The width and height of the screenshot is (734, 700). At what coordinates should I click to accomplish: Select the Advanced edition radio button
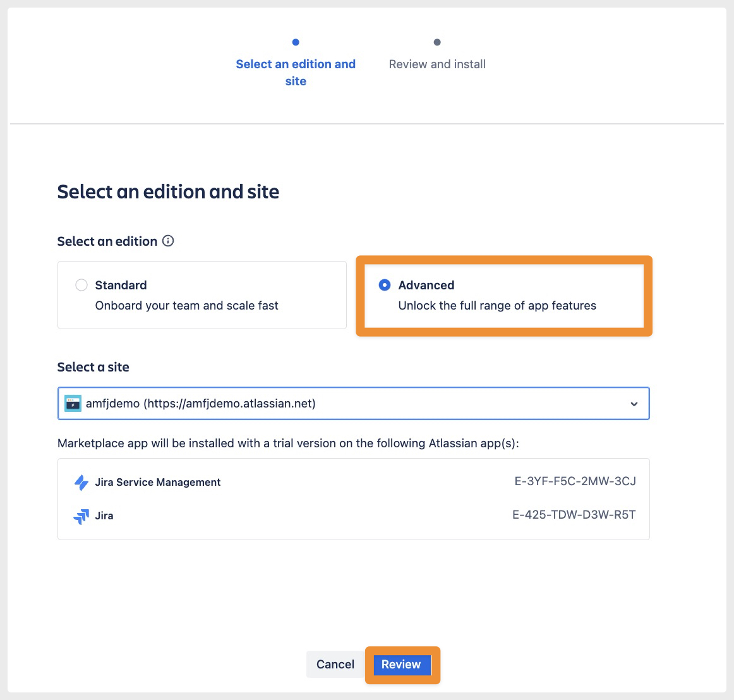pyautogui.click(x=384, y=285)
